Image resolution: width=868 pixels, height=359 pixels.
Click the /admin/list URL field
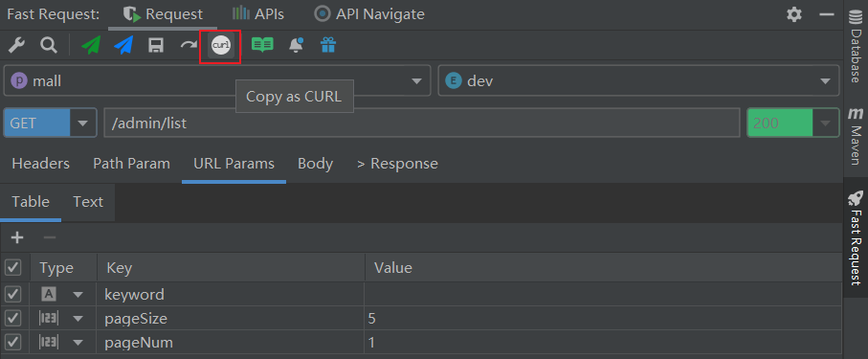pos(422,123)
